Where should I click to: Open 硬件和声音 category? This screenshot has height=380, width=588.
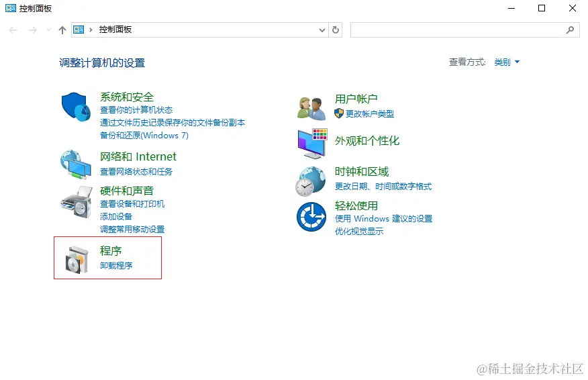(127, 191)
